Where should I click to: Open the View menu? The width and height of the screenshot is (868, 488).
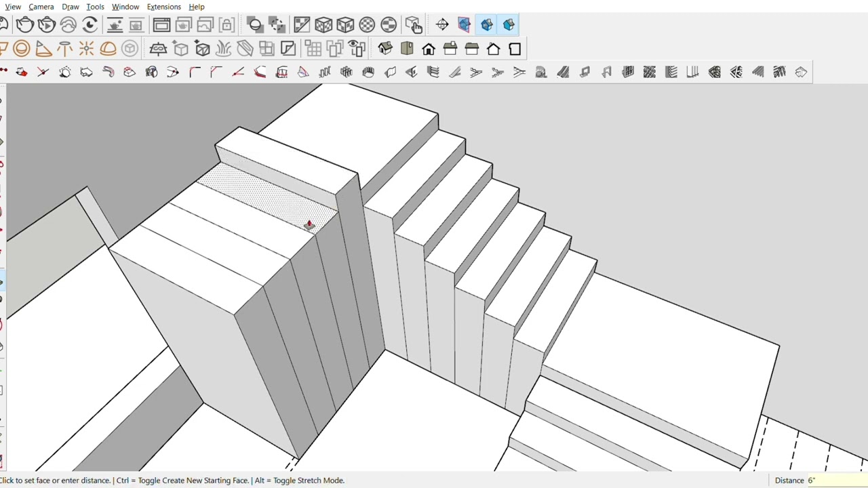tap(13, 7)
